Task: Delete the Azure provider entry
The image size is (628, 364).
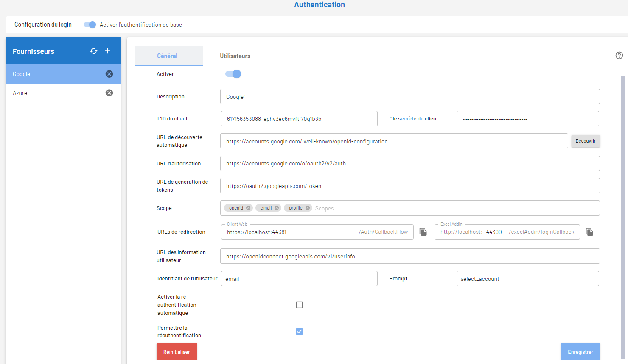Action: 109,93
